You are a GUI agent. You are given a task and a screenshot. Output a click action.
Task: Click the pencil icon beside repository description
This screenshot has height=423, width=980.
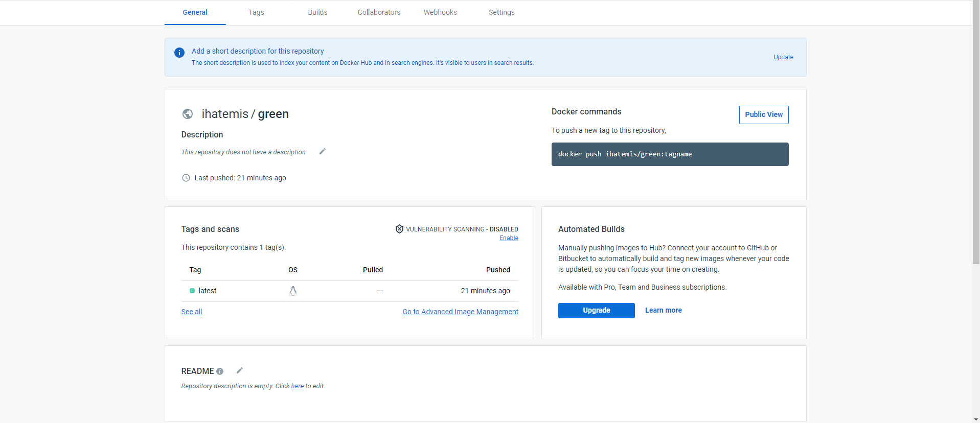coord(323,151)
